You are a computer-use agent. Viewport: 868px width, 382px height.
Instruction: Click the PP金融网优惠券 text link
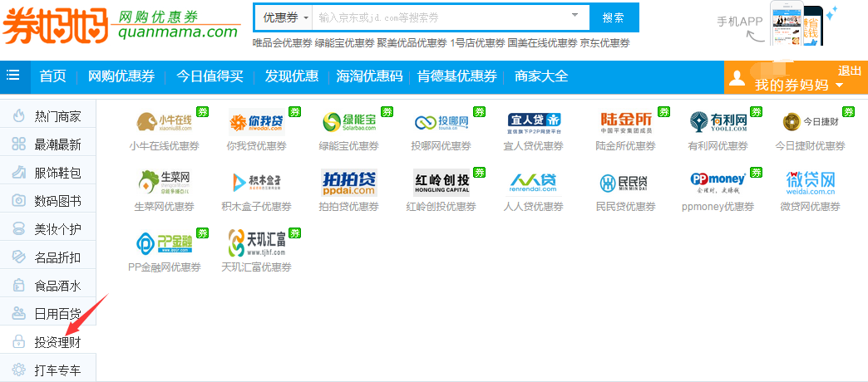tap(165, 267)
